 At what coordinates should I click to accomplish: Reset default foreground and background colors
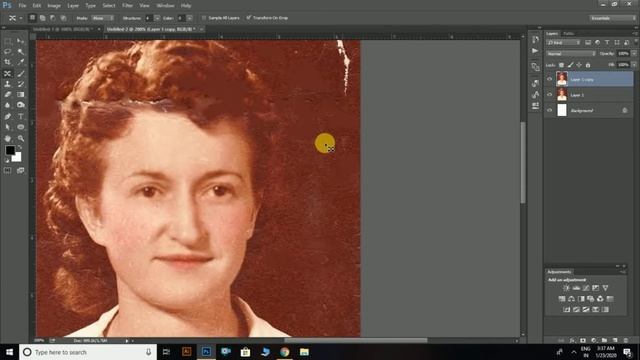tap(7, 160)
